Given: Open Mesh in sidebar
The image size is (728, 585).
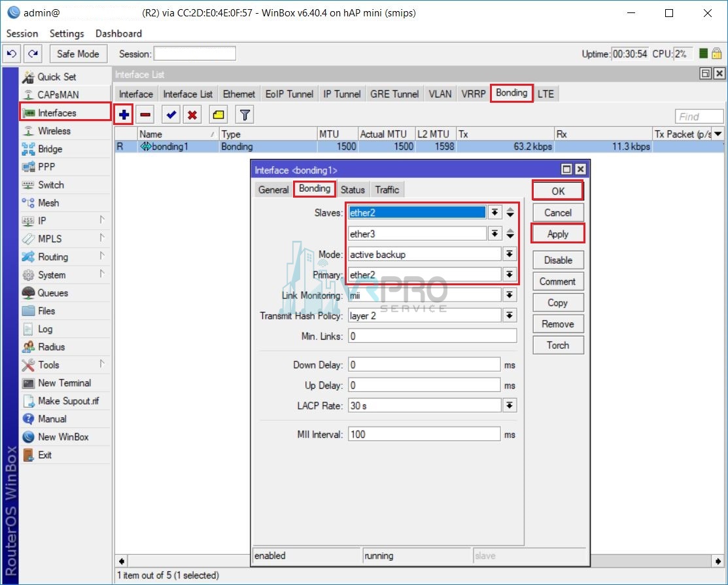Looking at the screenshot, I should coord(65,203).
